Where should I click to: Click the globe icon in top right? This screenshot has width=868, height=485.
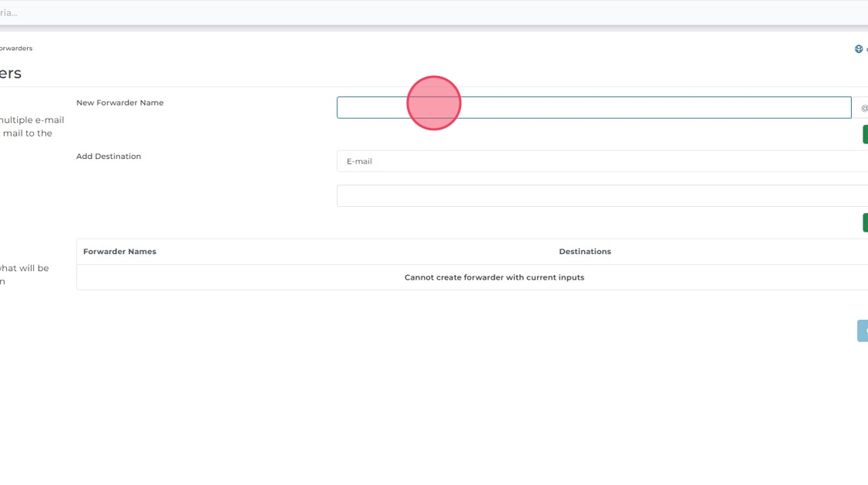click(x=859, y=49)
